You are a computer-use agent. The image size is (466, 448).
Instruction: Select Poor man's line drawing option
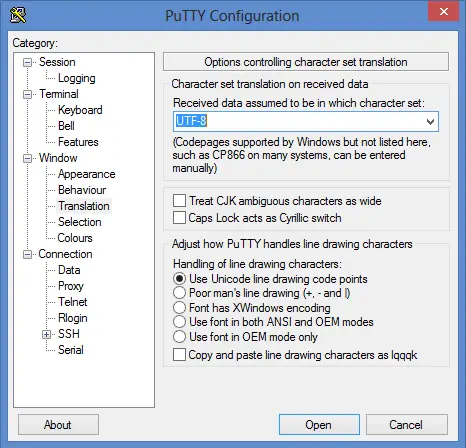click(179, 293)
